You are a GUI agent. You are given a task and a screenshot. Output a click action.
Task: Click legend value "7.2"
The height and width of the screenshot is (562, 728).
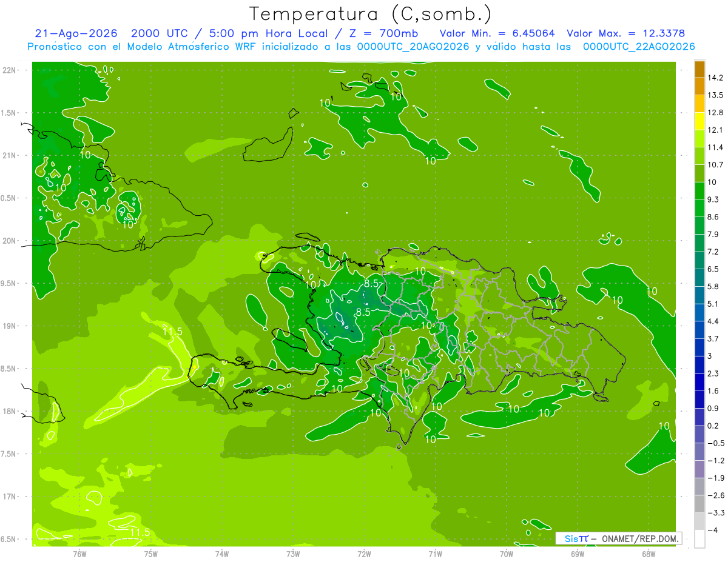[x=713, y=252]
